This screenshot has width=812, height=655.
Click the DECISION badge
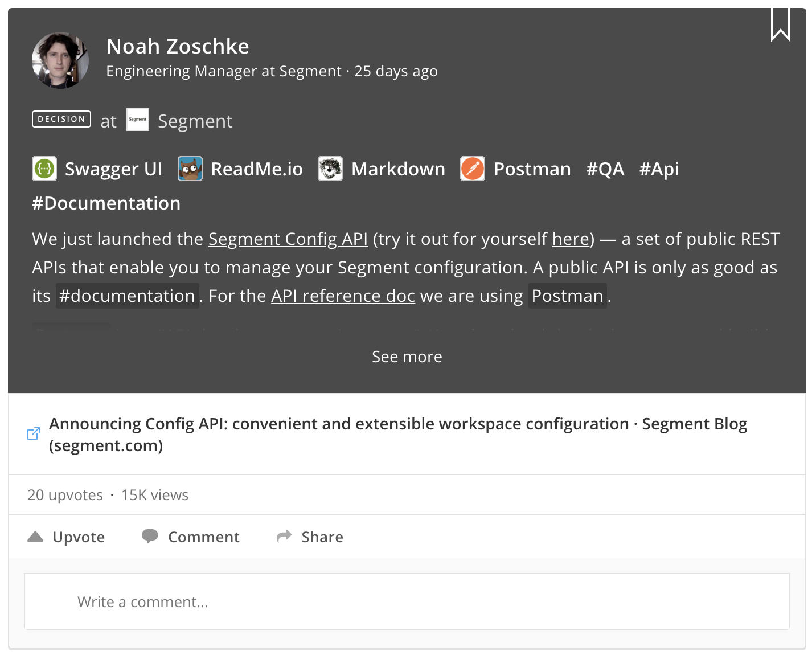61,119
